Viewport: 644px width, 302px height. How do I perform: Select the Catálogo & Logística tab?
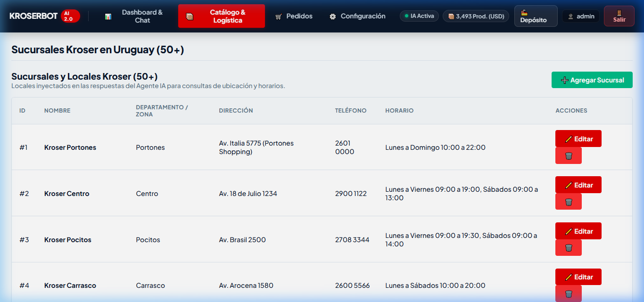click(x=222, y=16)
